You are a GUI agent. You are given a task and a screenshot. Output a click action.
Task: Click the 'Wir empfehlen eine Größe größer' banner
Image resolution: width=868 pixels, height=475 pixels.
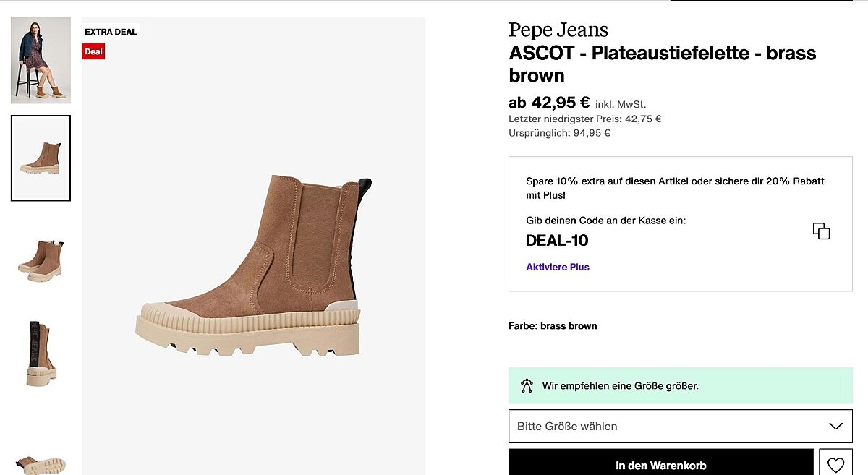[x=680, y=386]
